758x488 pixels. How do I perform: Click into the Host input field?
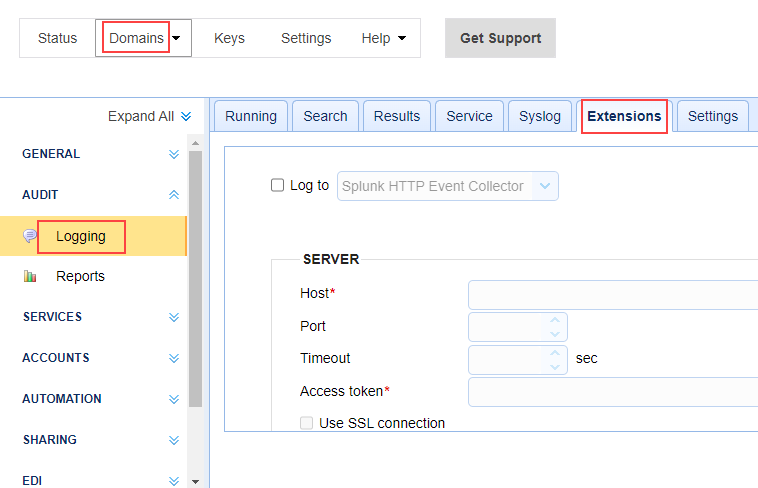click(x=612, y=294)
